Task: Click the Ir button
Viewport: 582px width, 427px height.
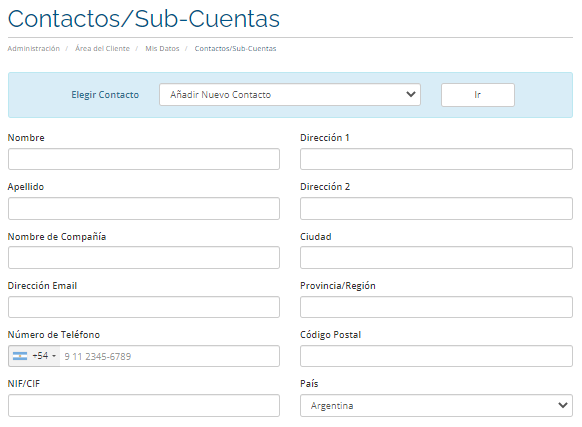Action: tap(478, 95)
